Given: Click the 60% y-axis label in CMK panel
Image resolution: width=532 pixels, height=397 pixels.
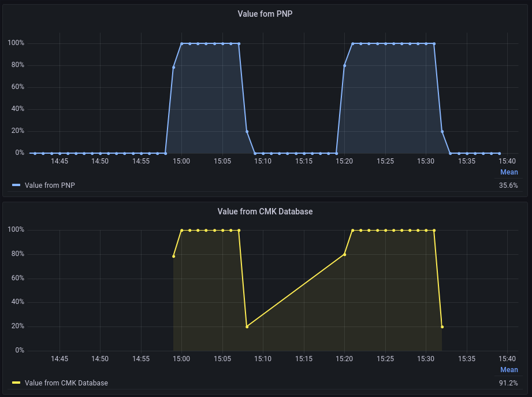Looking at the screenshot, I should (16, 278).
